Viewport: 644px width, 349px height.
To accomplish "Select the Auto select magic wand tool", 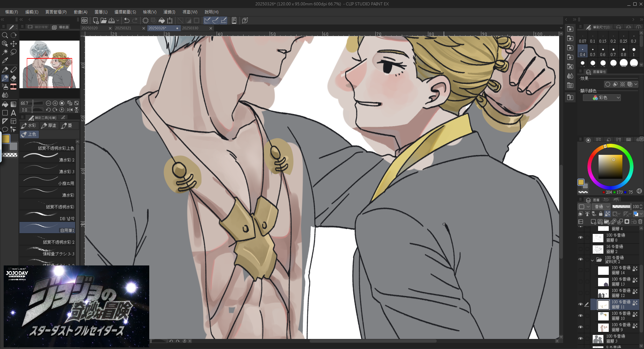I will pyautogui.click(x=5, y=52).
